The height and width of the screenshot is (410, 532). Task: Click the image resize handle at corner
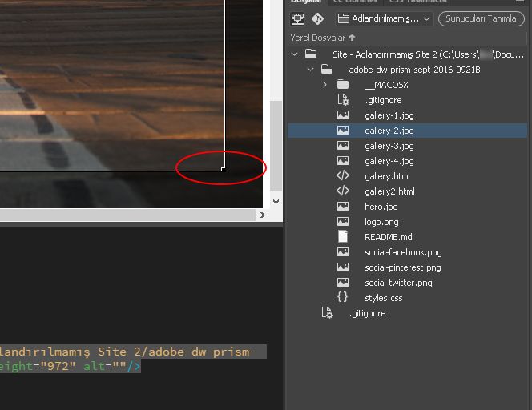point(224,169)
